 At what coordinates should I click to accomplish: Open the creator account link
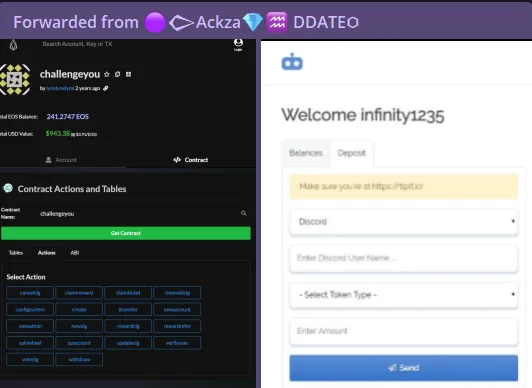tap(60, 88)
